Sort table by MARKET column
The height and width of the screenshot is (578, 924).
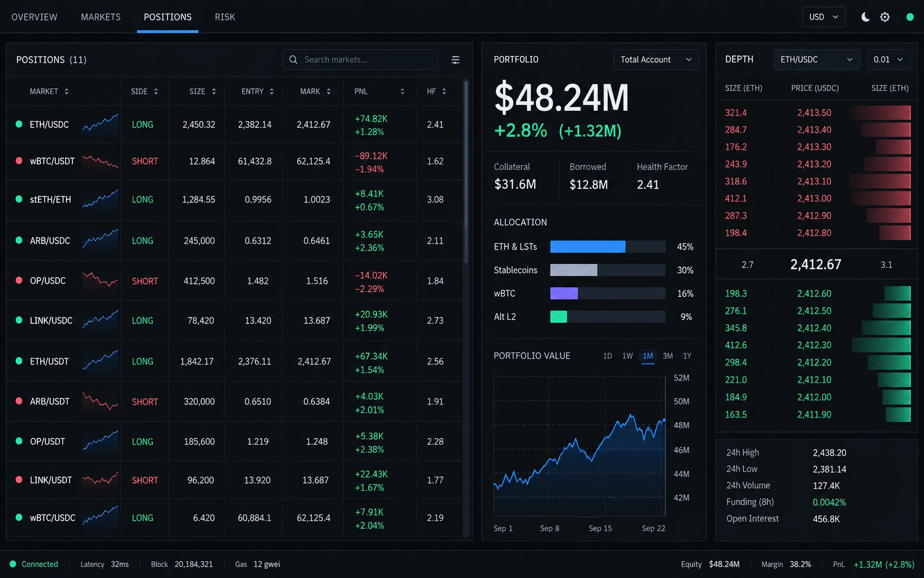coord(49,91)
